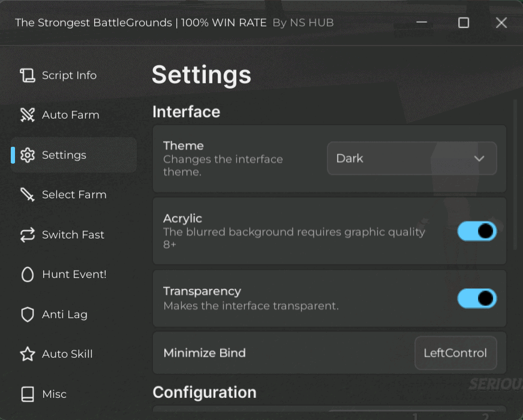Viewport: 523px width, 420px height.
Task: Close the NS HUB window
Action: click(501, 23)
